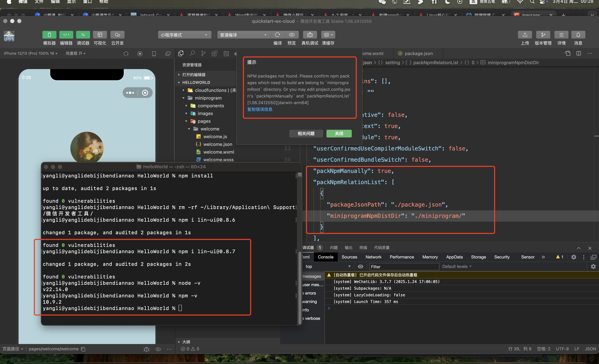Open the extensions blocks icon

[x=214, y=53]
